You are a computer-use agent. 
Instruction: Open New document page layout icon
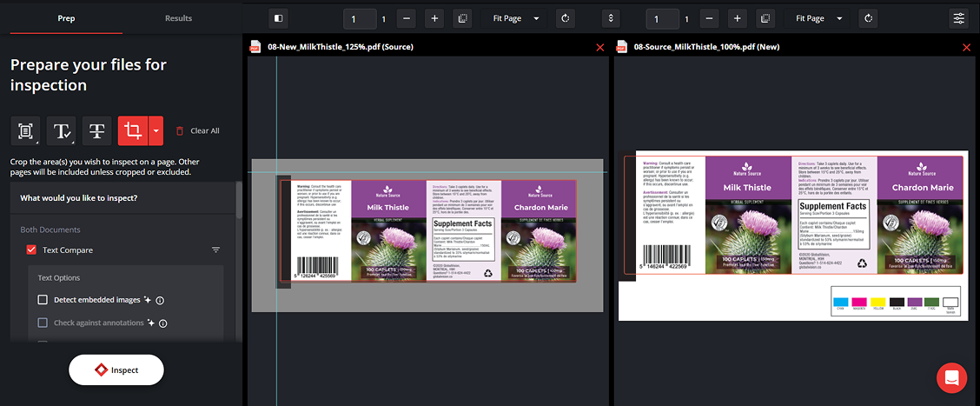pos(765,18)
